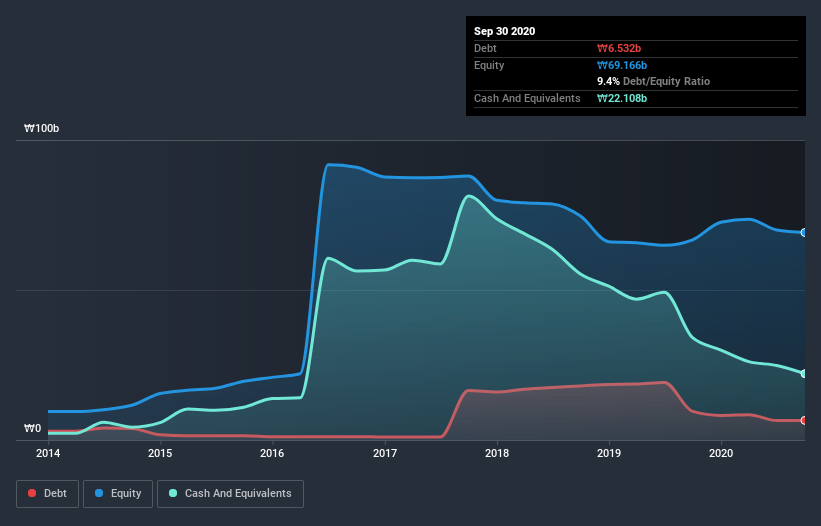
Task: Click the 2015 x-axis label
Action: pyautogui.click(x=160, y=453)
